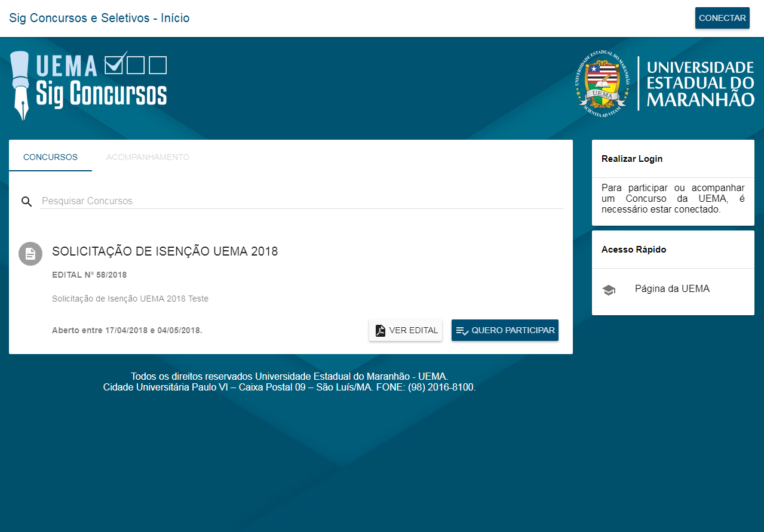Open the VER EDITAL button
The height and width of the screenshot is (532, 764).
(x=406, y=330)
